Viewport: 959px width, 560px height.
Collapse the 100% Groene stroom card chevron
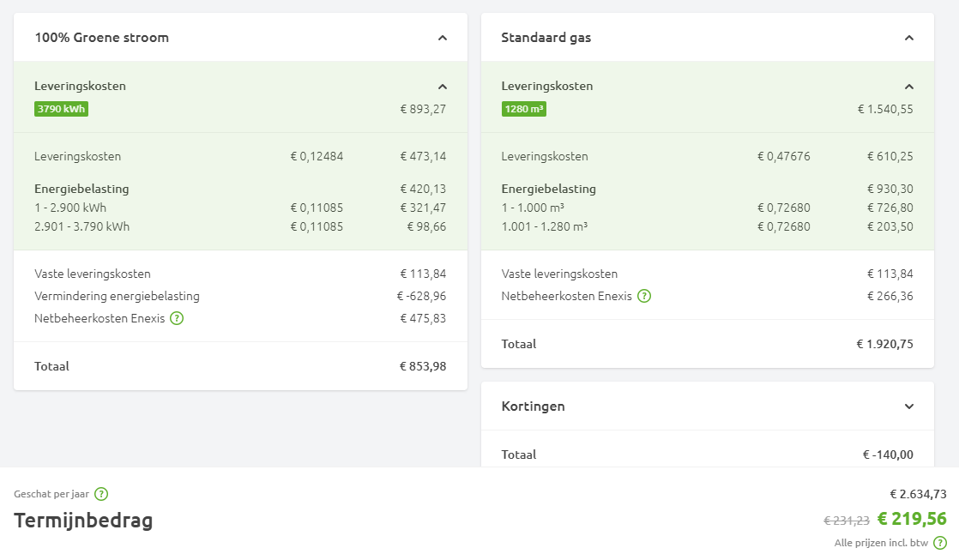(x=443, y=38)
